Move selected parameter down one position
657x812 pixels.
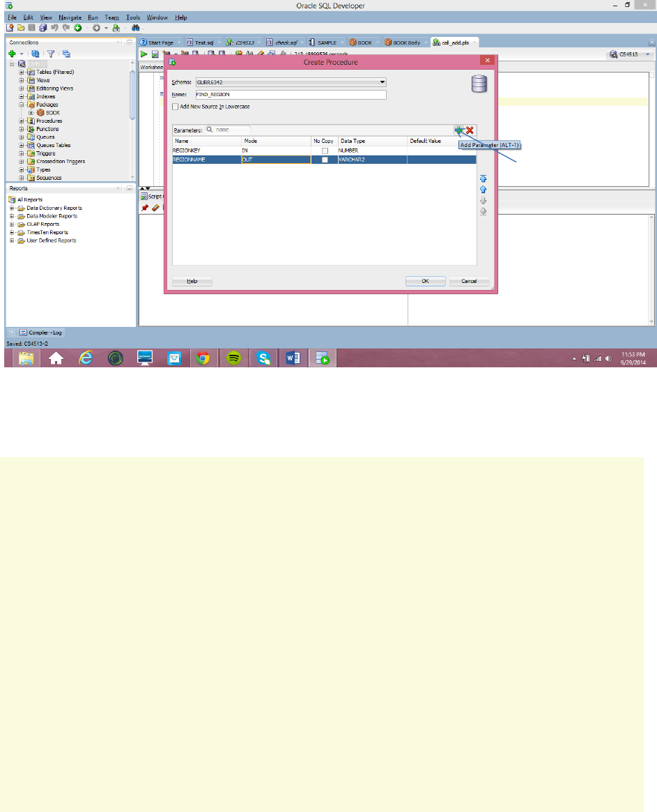pyautogui.click(x=483, y=201)
